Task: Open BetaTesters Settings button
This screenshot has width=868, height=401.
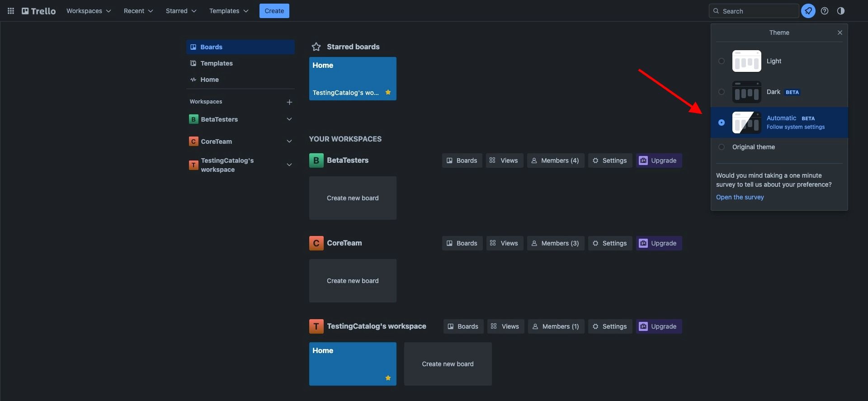Action: pos(610,160)
